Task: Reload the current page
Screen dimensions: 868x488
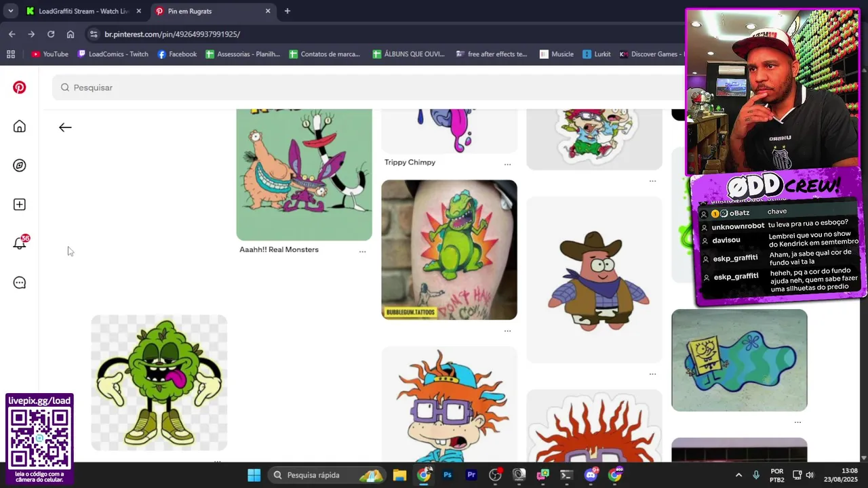Action: point(51,34)
